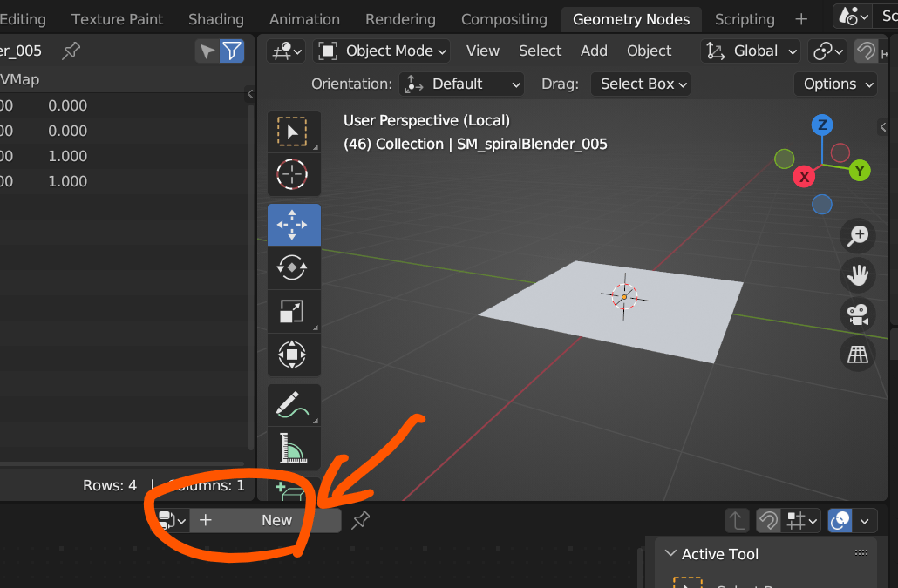
Task: Click the negative Y axis green circle on gizmo
Action: pyautogui.click(x=784, y=159)
